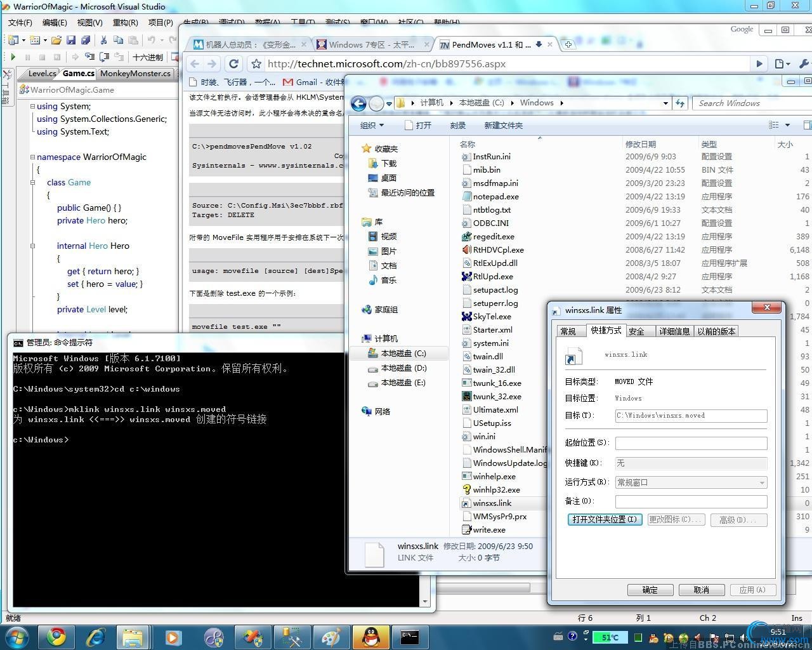Switch to the 安全 tab in properties
Viewport: 812px width, 650px height.
click(636, 331)
